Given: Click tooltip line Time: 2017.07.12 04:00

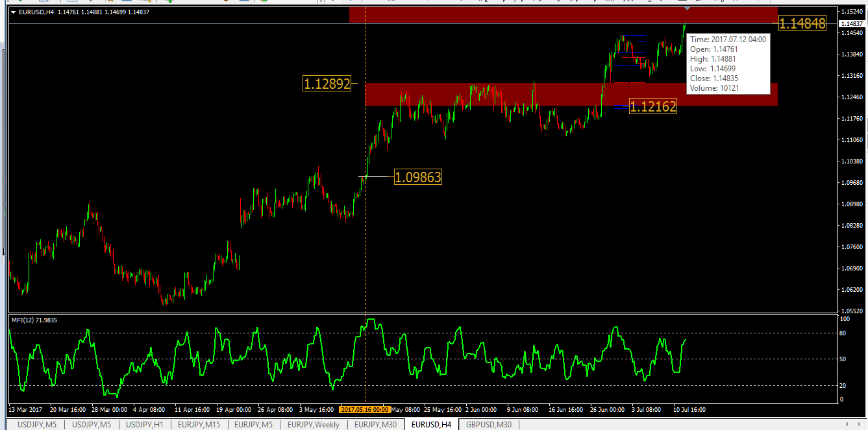Looking at the screenshot, I should (728, 40).
